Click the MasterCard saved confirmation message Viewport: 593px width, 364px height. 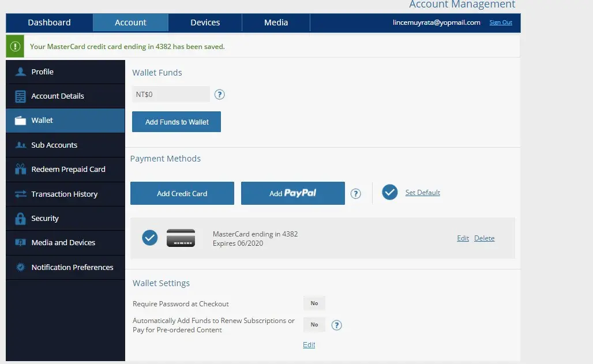click(x=127, y=47)
